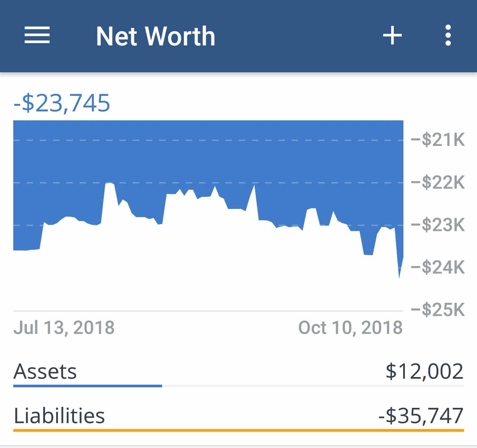Open the three-dot overflow menu

pyautogui.click(x=448, y=35)
